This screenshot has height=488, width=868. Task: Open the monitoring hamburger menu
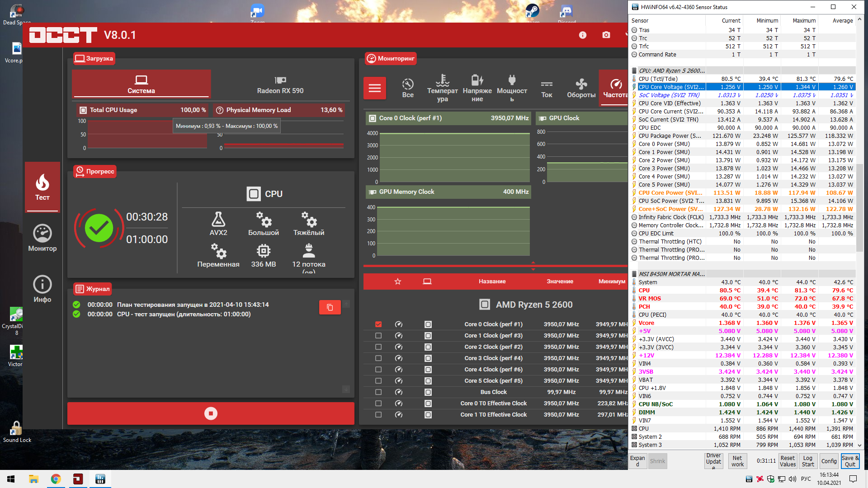(375, 88)
